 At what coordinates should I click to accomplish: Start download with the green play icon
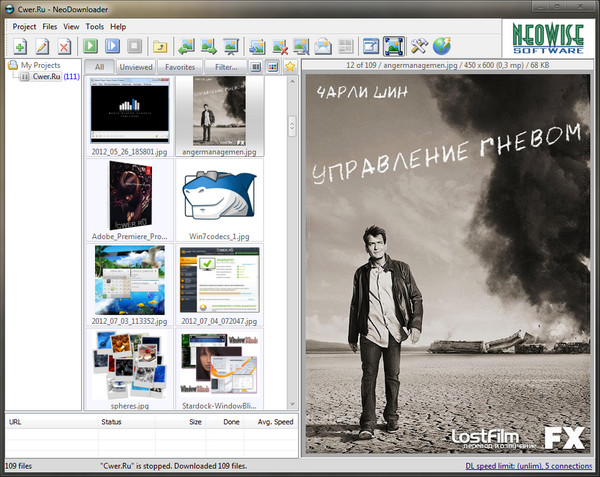(91, 46)
